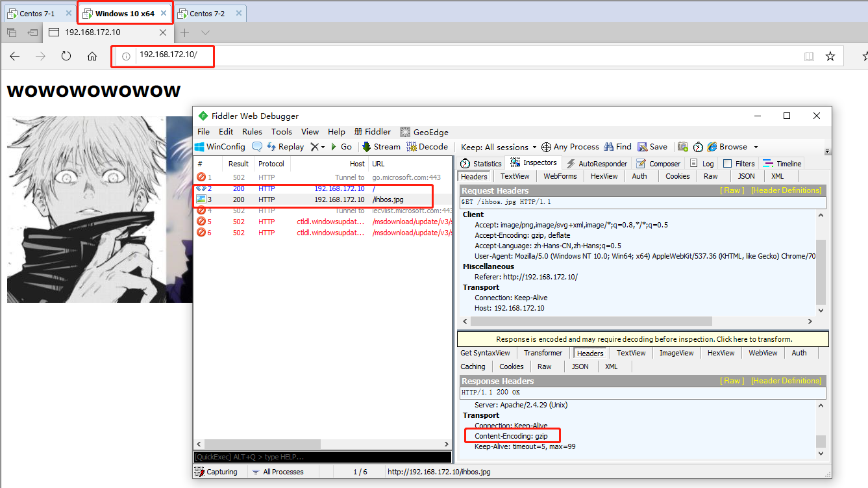Switch to the Timeline tab
The height and width of the screenshot is (488, 868).
[782, 164]
